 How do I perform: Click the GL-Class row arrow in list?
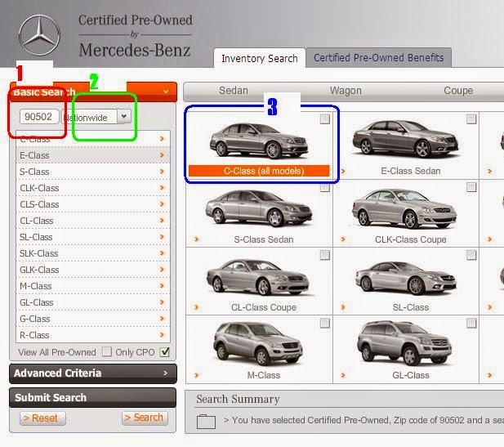coord(162,302)
